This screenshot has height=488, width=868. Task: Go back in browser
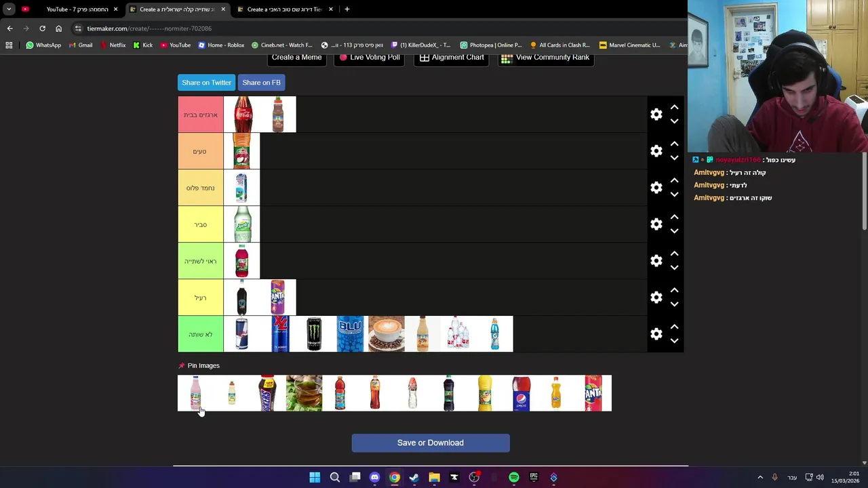pos(9,28)
